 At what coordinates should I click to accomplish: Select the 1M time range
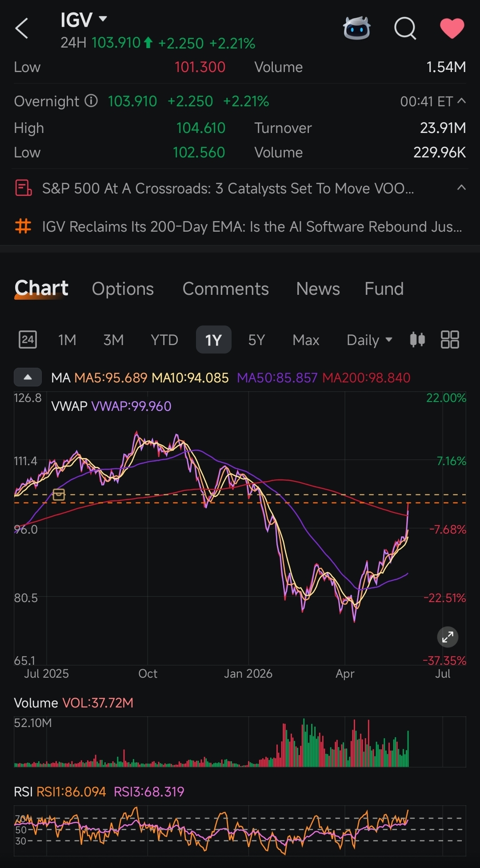[67, 340]
